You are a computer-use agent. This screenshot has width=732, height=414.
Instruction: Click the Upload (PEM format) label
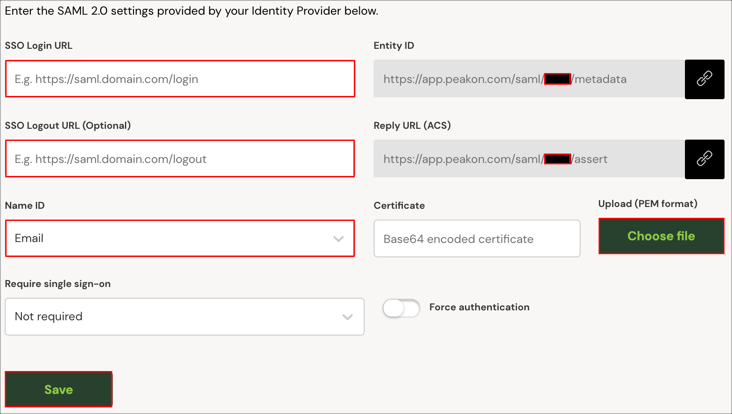(647, 204)
